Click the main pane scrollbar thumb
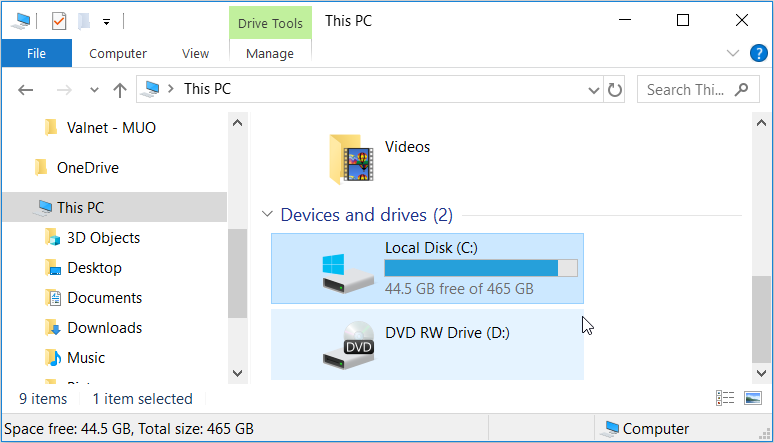The image size is (774, 443). (x=761, y=320)
